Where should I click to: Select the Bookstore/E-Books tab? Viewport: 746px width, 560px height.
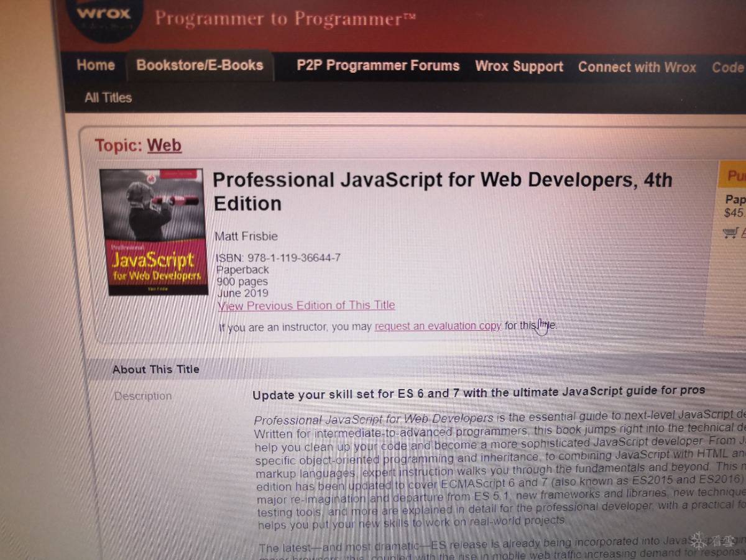click(200, 65)
